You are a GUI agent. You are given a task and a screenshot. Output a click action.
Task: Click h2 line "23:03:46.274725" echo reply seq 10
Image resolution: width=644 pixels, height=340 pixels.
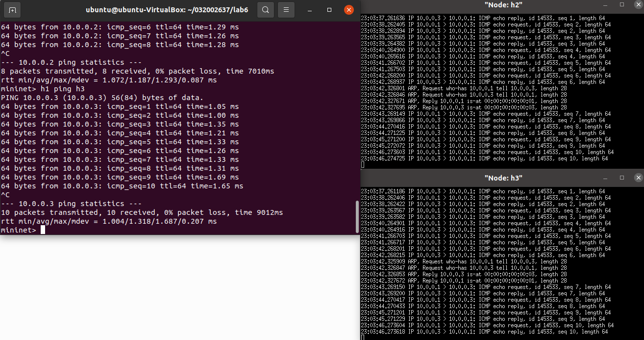tap(485, 158)
